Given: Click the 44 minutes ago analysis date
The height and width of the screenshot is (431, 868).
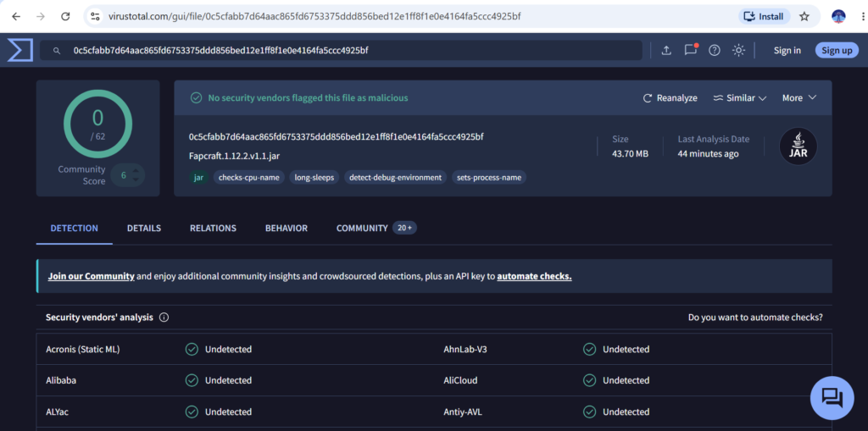Looking at the screenshot, I should pyautogui.click(x=708, y=154).
